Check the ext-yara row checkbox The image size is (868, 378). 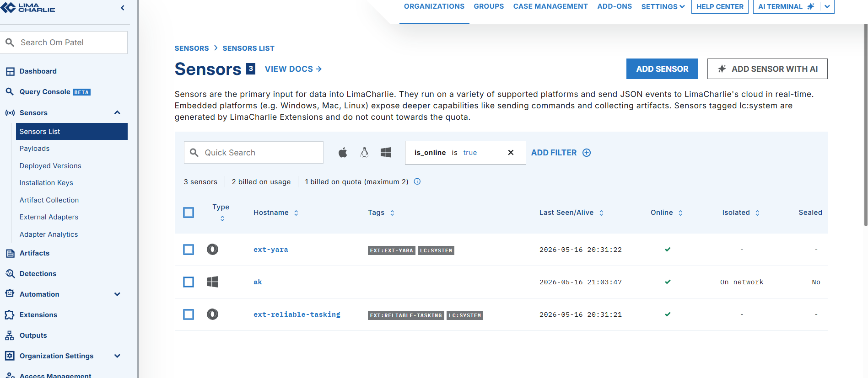(x=189, y=250)
